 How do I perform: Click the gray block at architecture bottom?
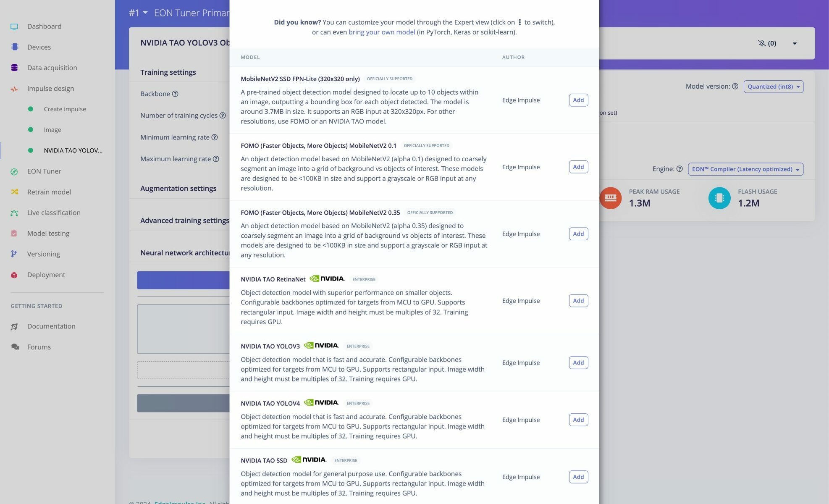click(183, 403)
